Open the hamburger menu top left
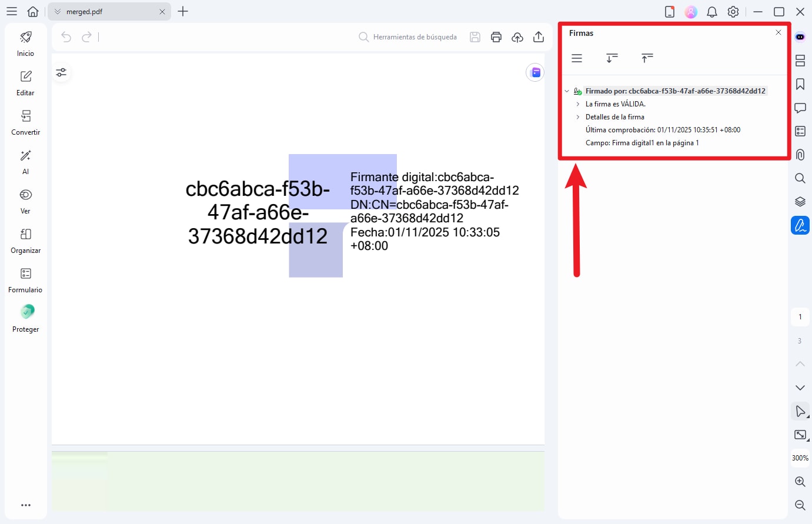 pyautogui.click(x=11, y=11)
